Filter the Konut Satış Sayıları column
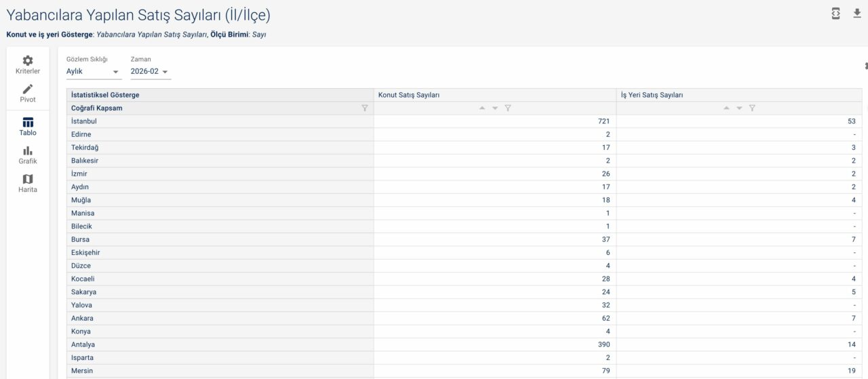The image size is (868, 379). [508, 108]
